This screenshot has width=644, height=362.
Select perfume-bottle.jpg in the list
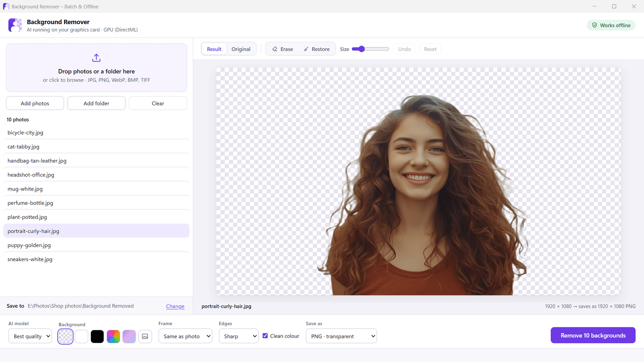pos(96,203)
